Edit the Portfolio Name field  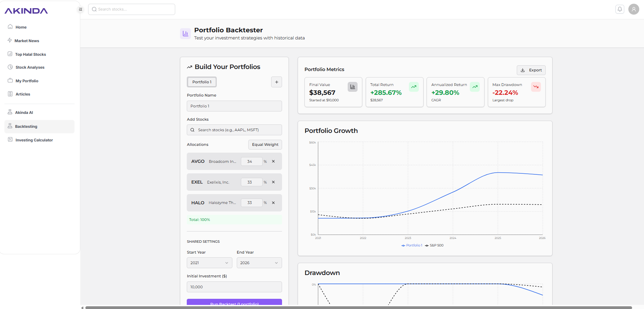pyautogui.click(x=234, y=106)
